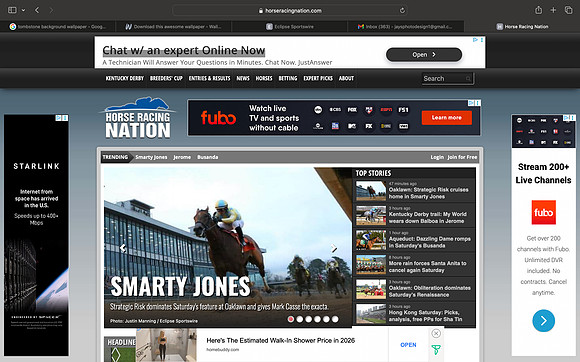The width and height of the screenshot is (580, 362).
Task: Click AdChoices icon on right Fubo ad
Action: (x=566, y=118)
